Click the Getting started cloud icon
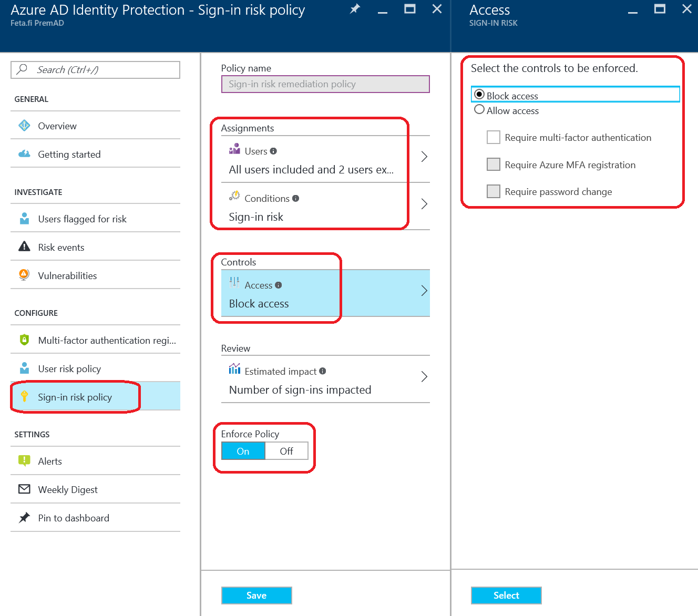Image resolution: width=698 pixels, height=616 pixels. point(24,154)
